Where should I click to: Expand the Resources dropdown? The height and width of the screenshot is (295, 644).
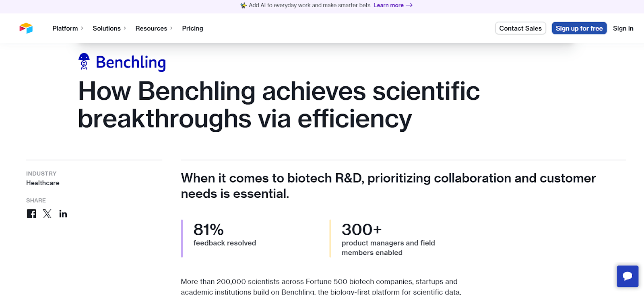151,28
